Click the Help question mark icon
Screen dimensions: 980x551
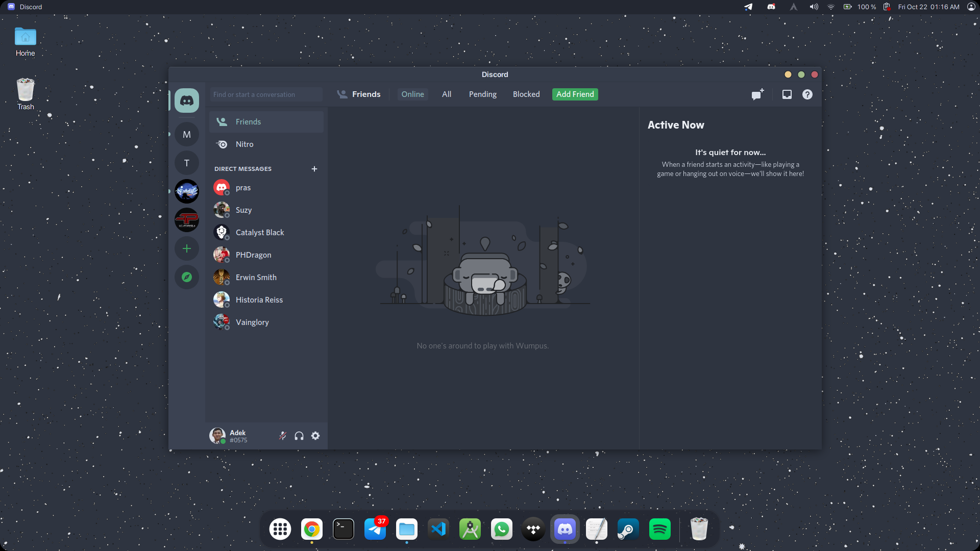(x=807, y=94)
